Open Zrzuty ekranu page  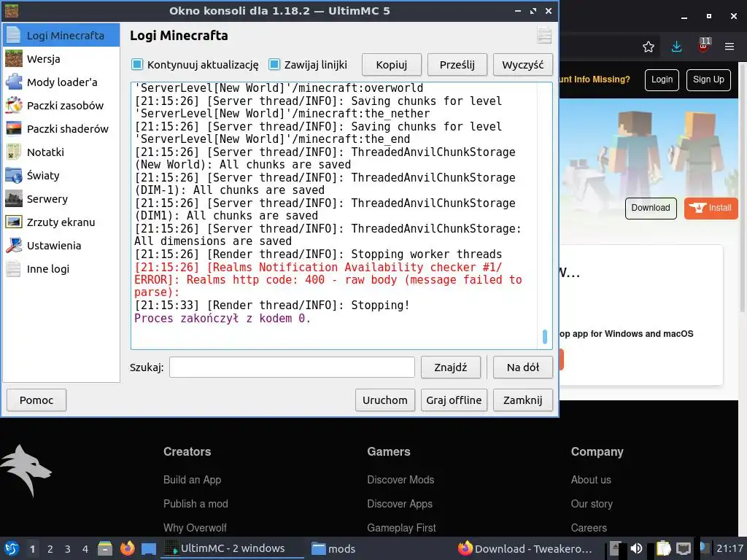(x=61, y=222)
